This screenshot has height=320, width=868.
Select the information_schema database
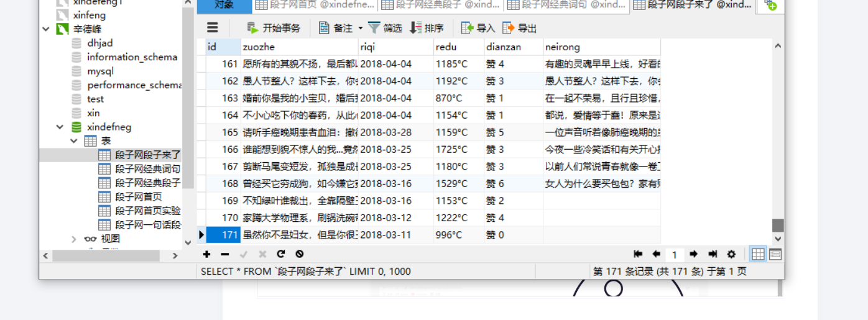coord(132,57)
